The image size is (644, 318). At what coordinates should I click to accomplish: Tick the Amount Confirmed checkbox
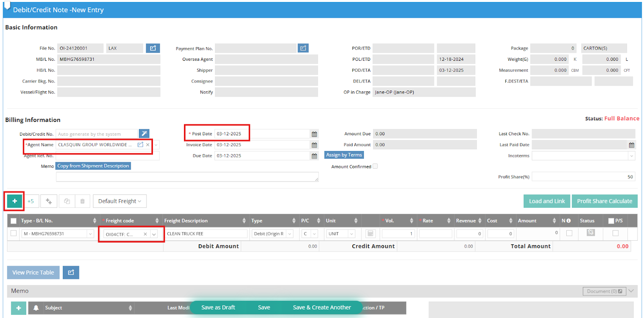(x=375, y=166)
